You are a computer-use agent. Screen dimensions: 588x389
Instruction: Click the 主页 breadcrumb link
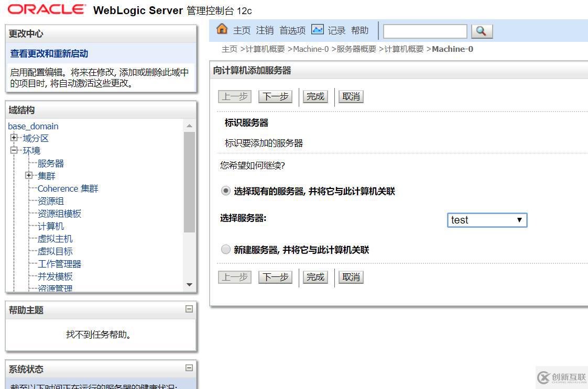point(230,49)
